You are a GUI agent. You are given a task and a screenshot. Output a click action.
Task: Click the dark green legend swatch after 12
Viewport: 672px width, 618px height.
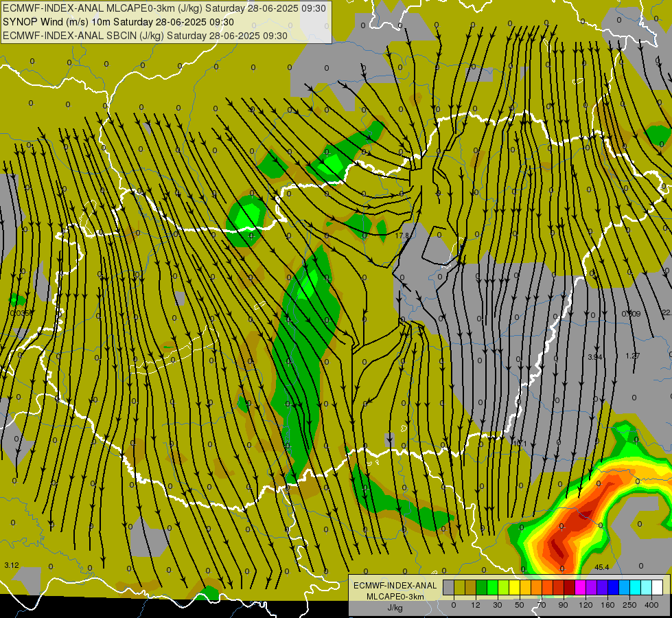pyautogui.click(x=482, y=588)
